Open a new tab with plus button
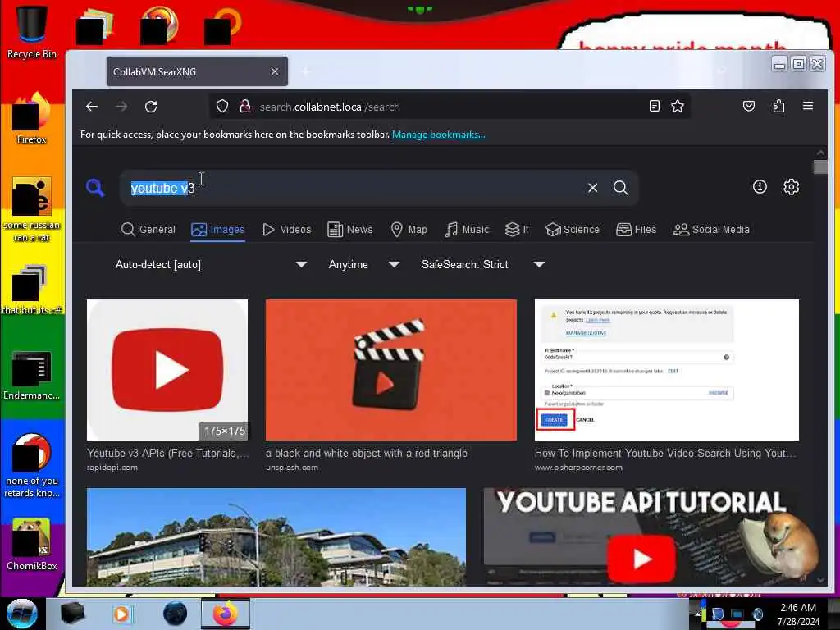This screenshot has height=630, width=840. coord(305,71)
